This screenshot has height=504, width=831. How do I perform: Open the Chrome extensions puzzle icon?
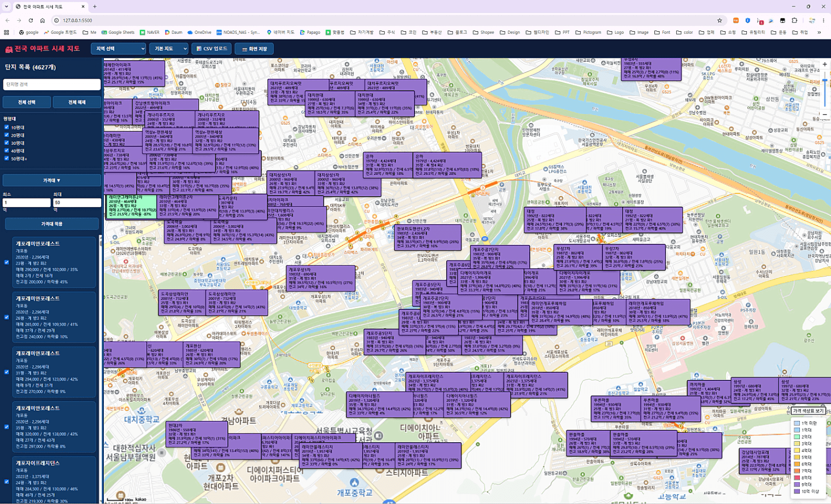794,20
